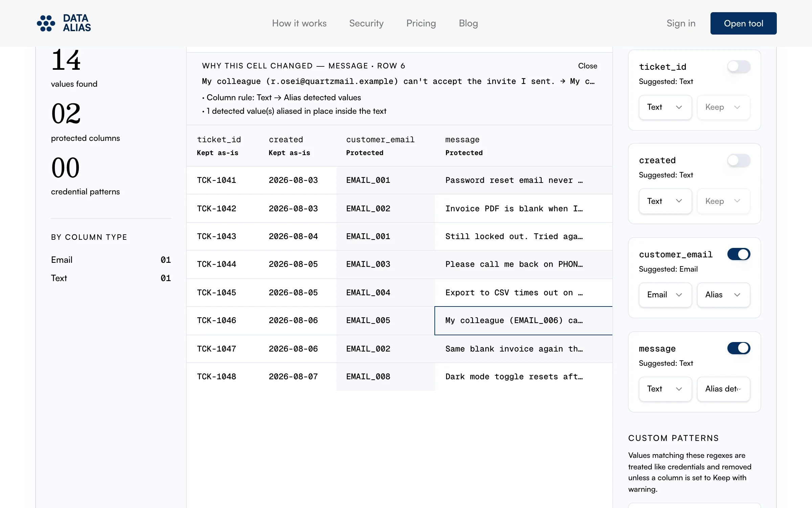812x508 pixels.
Task: Turn off message column protection
Action: tap(739, 348)
